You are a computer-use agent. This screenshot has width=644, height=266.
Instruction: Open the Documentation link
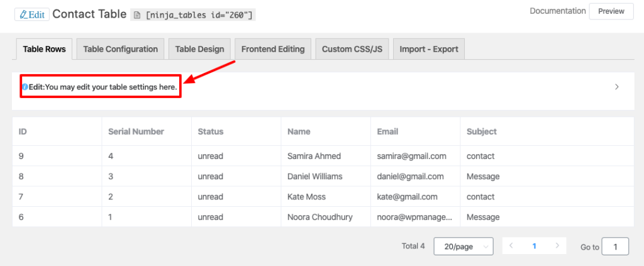[557, 11]
